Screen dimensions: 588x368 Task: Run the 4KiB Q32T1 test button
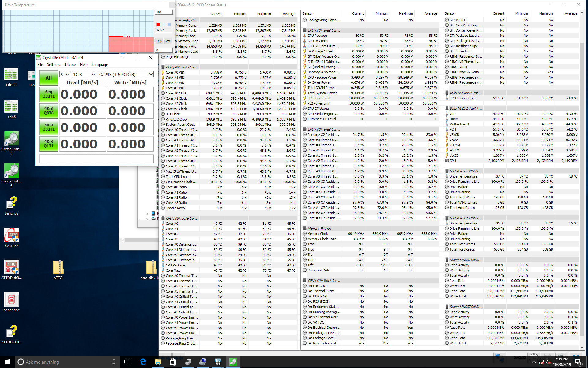49,127
